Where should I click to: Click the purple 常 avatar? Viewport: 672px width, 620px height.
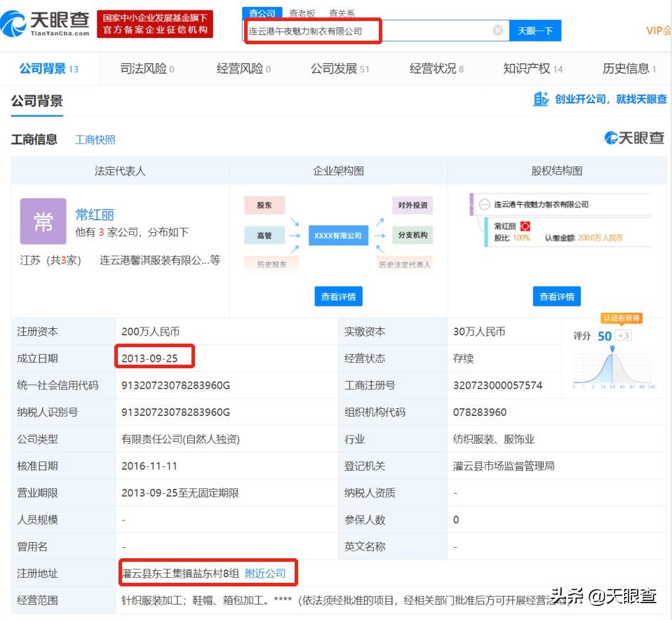click(x=43, y=221)
